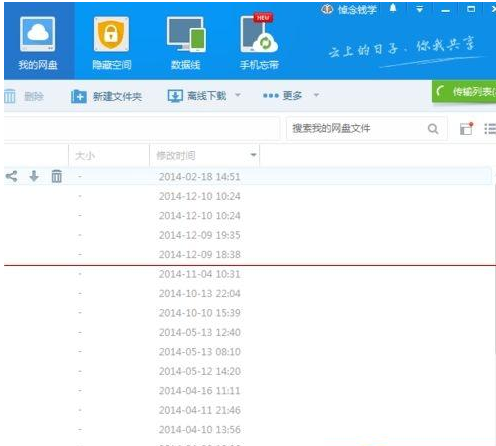This screenshot has height=446, width=496.
Task: Expand the 离线下载 dropdown arrow
Action: click(238, 95)
